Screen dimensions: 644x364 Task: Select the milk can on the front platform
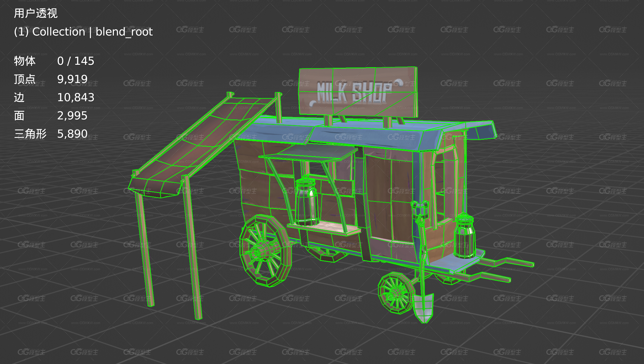pos(464,236)
